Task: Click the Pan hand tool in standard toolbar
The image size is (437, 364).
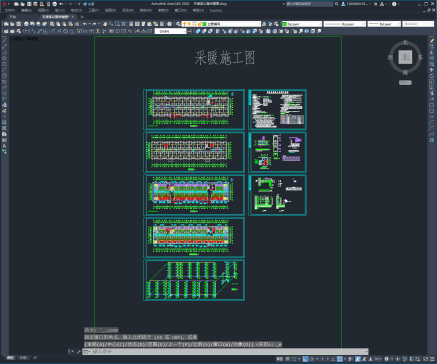Action: 105,24
